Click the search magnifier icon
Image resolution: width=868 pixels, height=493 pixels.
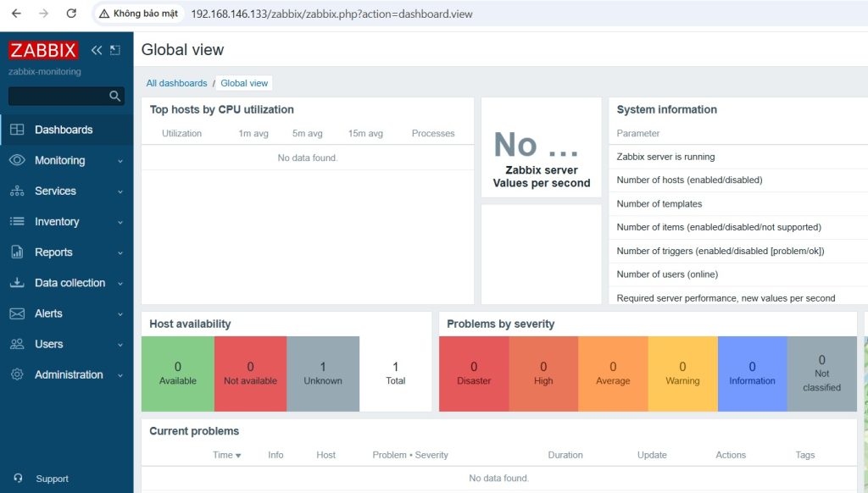coord(115,97)
